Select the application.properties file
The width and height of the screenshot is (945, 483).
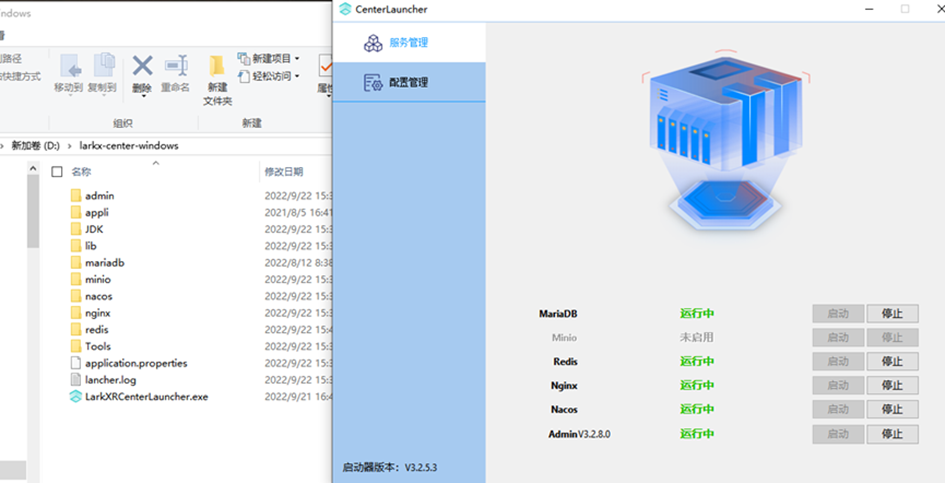136,363
